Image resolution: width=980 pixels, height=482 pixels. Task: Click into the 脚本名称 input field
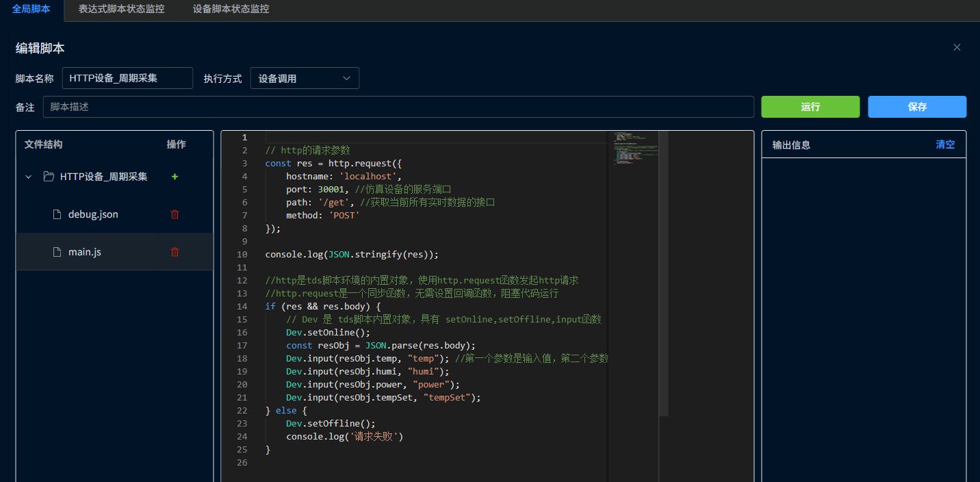point(127,78)
